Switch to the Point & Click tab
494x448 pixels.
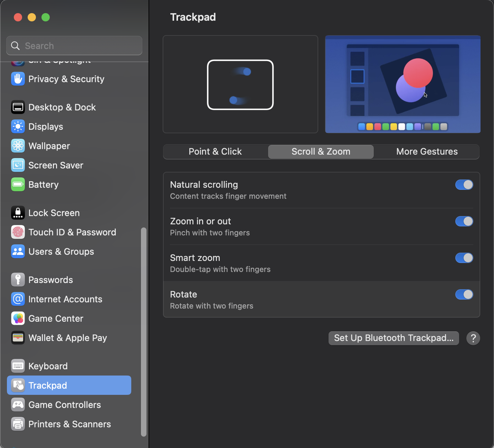(215, 152)
